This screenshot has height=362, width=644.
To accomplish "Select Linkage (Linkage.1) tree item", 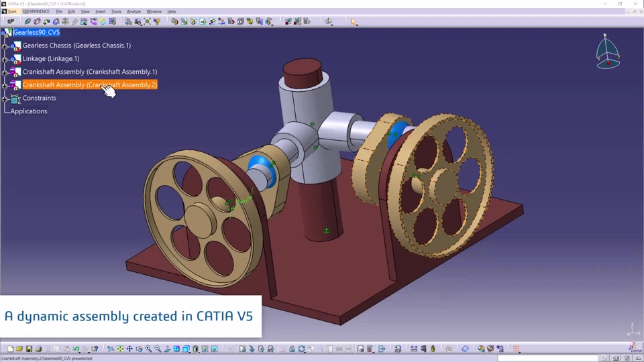I will [x=51, y=59].
